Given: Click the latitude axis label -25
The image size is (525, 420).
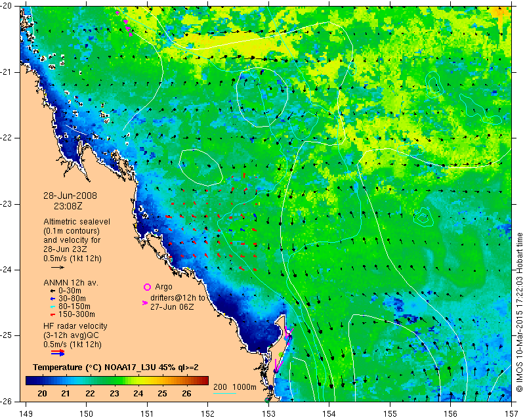Looking at the screenshot, I should (x=5, y=335).
